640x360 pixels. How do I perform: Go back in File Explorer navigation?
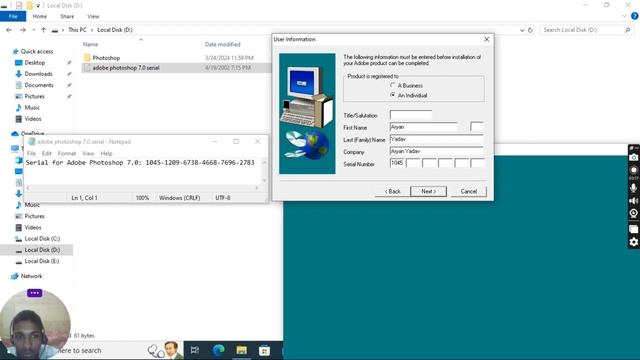pos(9,30)
